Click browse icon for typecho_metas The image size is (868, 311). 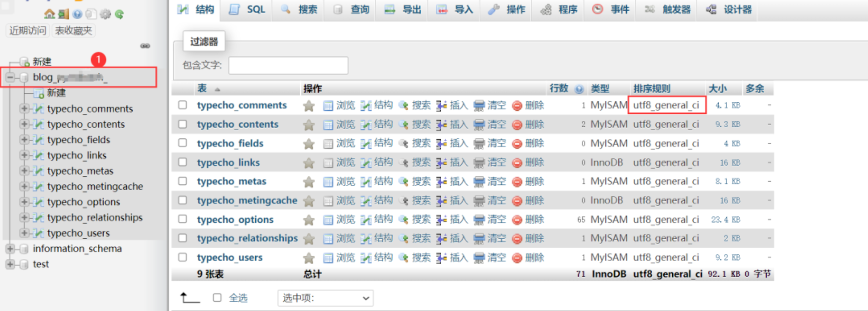point(328,182)
